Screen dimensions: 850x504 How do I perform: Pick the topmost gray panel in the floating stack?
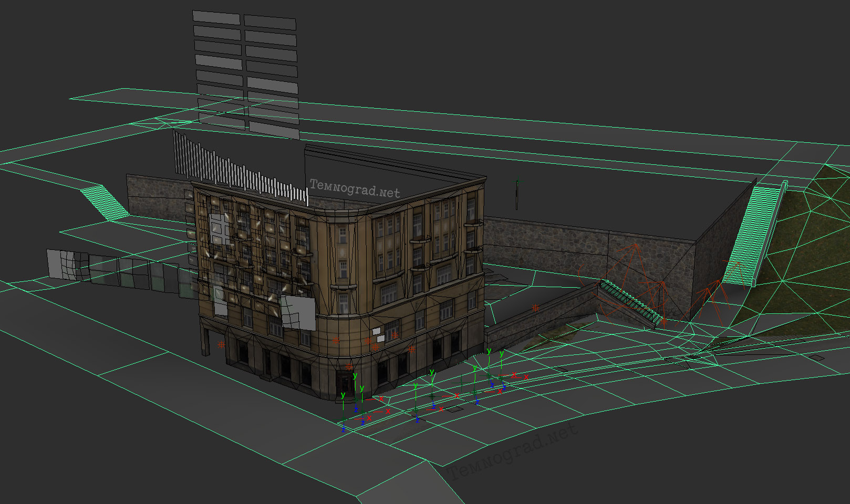pos(216,17)
